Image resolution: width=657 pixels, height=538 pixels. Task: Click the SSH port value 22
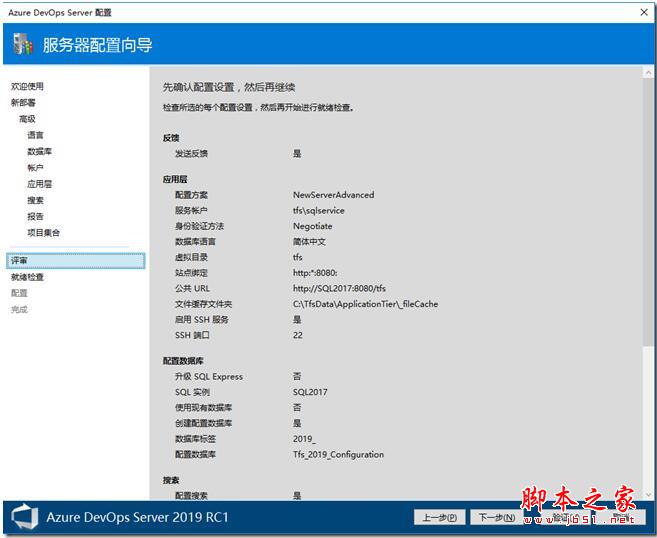click(297, 335)
